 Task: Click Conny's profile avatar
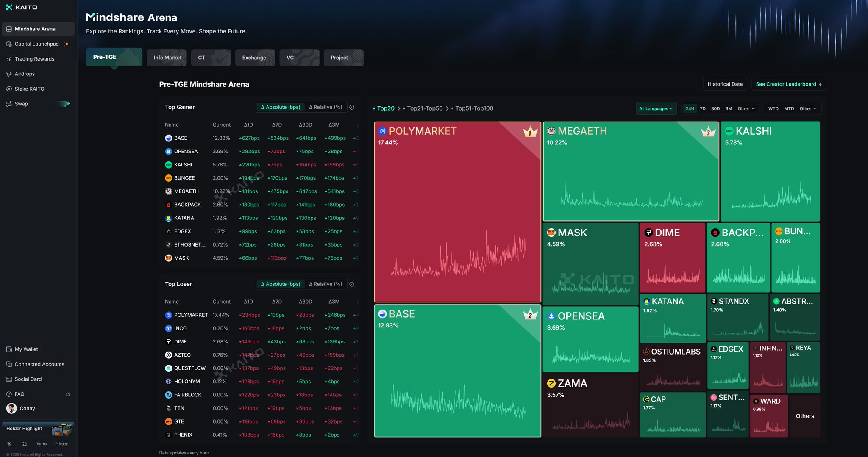tap(11, 408)
